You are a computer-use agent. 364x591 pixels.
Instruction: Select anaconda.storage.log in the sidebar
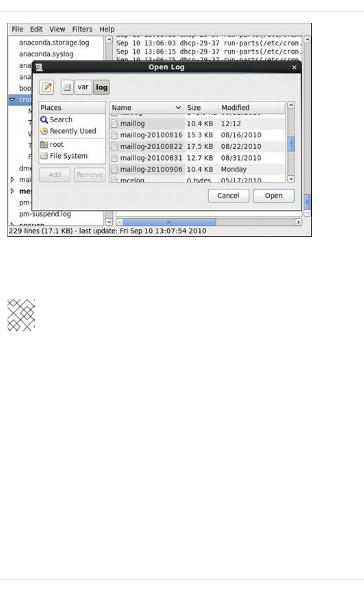[x=54, y=42]
